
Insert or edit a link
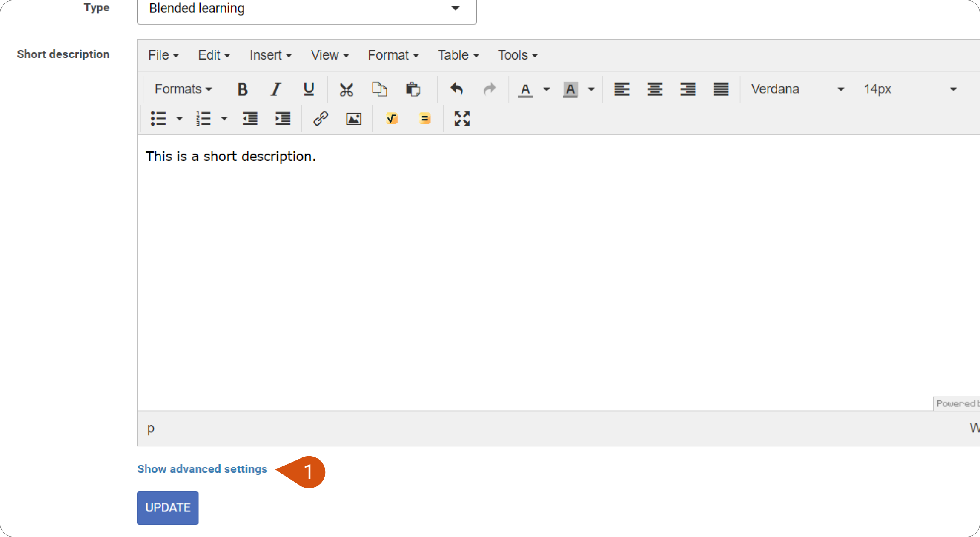pos(320,119)
